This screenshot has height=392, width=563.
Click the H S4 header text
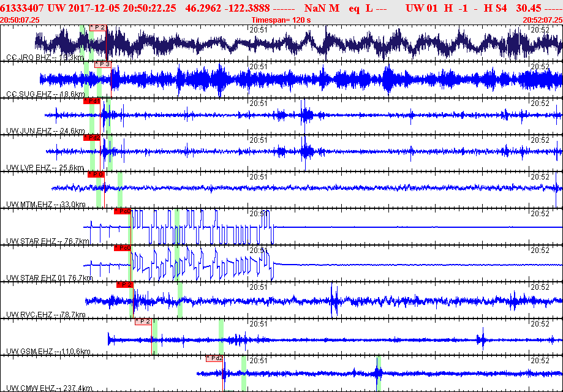(x=495, y=8)
